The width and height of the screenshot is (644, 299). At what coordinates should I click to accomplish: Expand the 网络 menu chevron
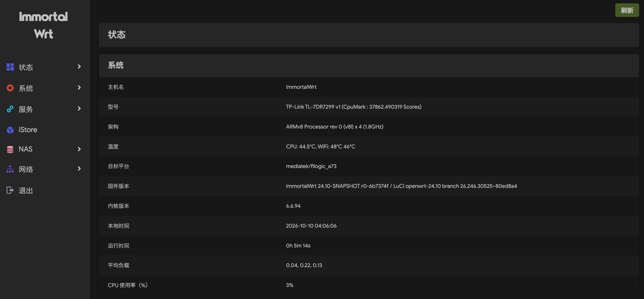point(79,169)
